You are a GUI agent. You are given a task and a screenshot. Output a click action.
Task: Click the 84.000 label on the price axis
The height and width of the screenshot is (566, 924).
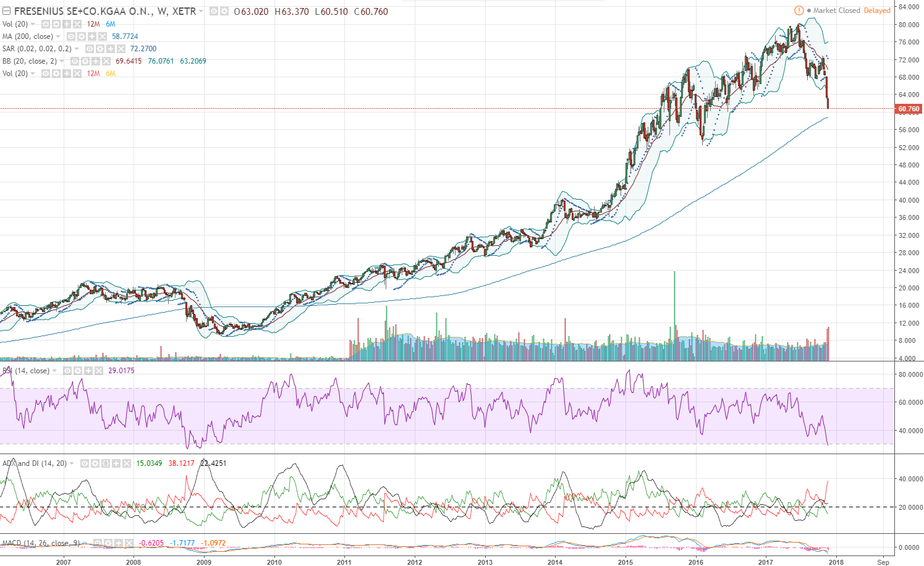[909, 7]
